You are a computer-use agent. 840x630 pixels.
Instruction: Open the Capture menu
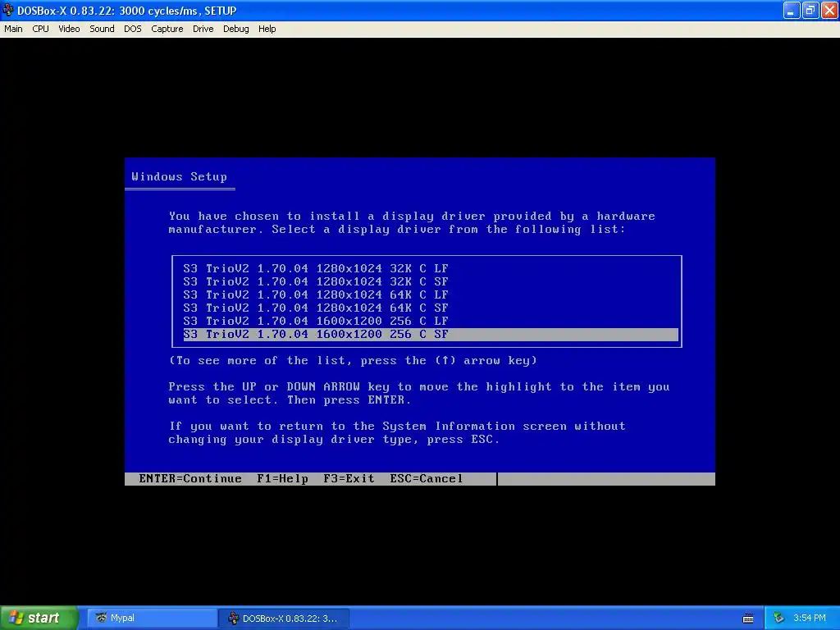point(167,29)
